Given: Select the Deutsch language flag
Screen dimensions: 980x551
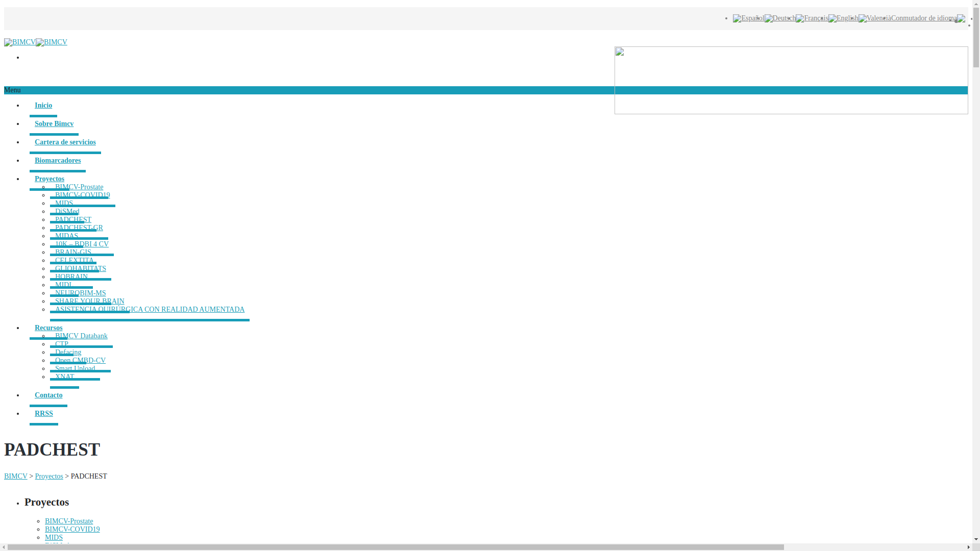Looking at the screenshot, I should point(780,18).
